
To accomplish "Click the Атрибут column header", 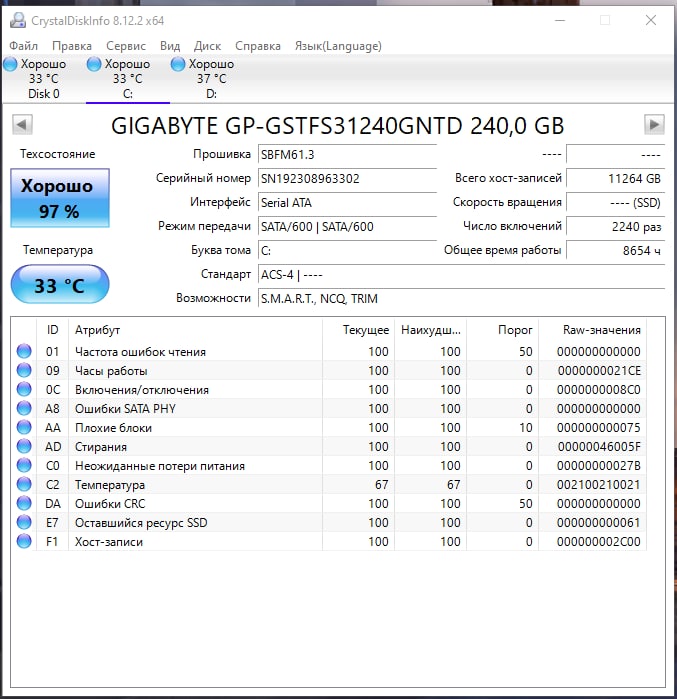I will point(195,330).
